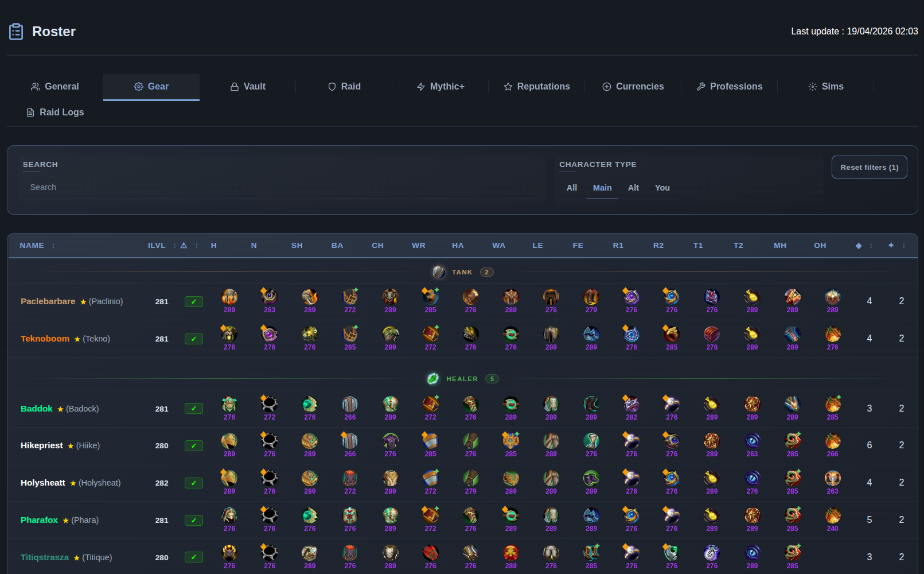Select Holysheatt's main-hand 285 icon
Viewport: 924px width, 574px height.
793,478
